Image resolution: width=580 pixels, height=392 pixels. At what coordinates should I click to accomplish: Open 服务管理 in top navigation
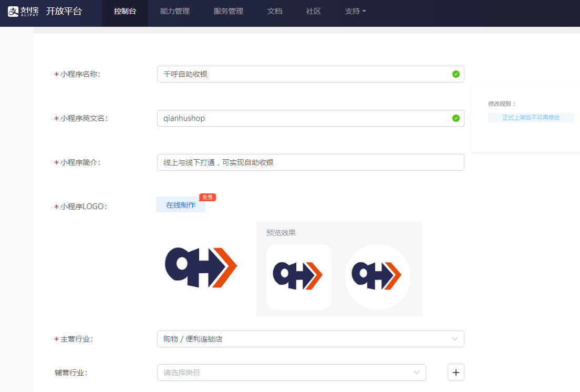pos(228,12)
